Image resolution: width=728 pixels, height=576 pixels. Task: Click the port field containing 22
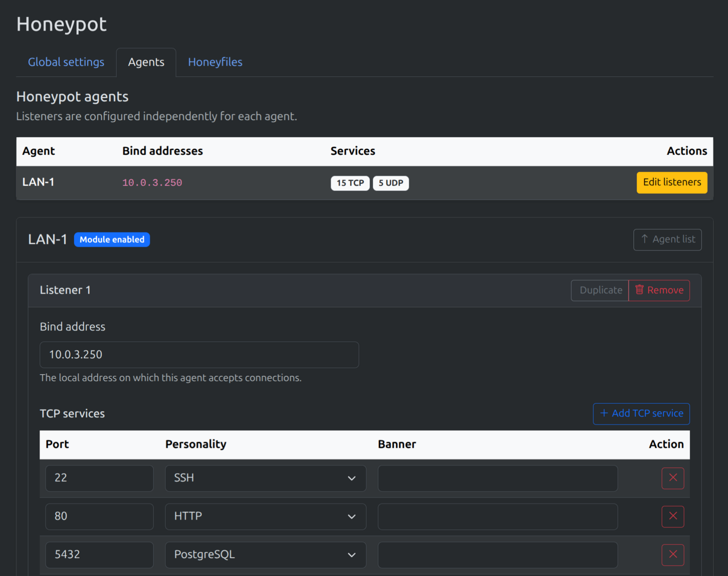tap(99, 478)
